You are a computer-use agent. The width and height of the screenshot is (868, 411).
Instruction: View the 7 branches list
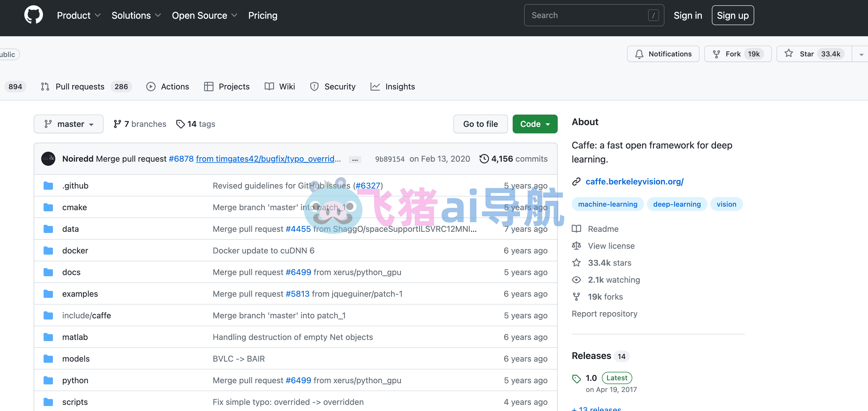140,124
